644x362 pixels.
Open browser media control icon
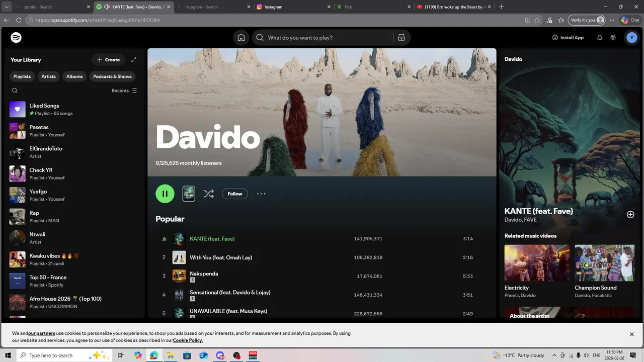point(549,20)
